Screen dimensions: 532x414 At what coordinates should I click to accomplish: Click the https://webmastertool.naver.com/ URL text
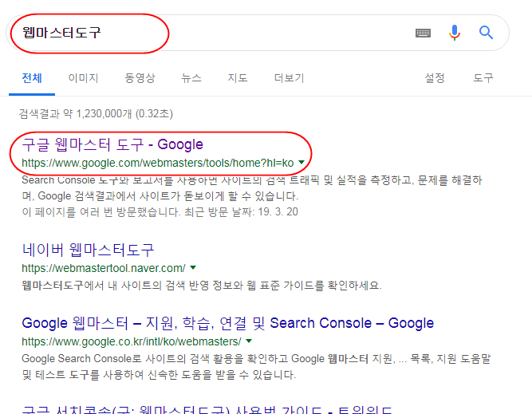coord(104,268)
